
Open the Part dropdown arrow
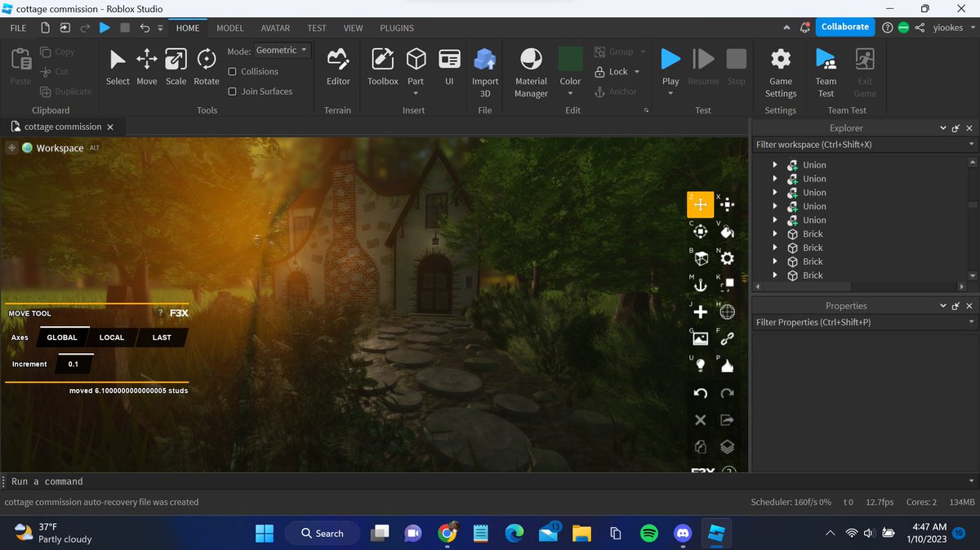(416, 93)
